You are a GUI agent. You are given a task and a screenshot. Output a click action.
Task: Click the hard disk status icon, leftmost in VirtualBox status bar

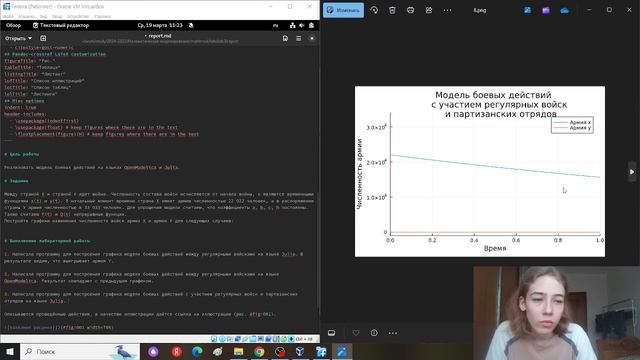point(214,339)
